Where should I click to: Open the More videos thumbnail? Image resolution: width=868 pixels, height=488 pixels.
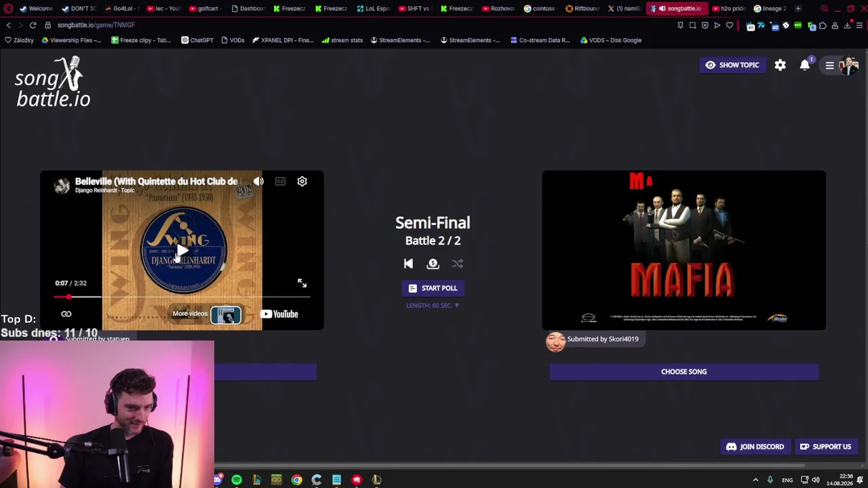click(x=226, y=314)
